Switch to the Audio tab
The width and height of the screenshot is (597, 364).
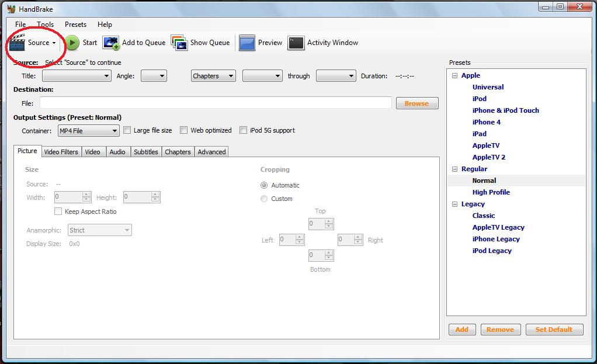[x=117, y=152]
